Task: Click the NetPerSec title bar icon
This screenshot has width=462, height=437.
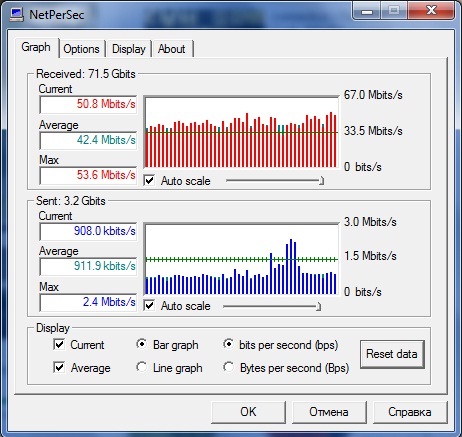Action: 16,15
